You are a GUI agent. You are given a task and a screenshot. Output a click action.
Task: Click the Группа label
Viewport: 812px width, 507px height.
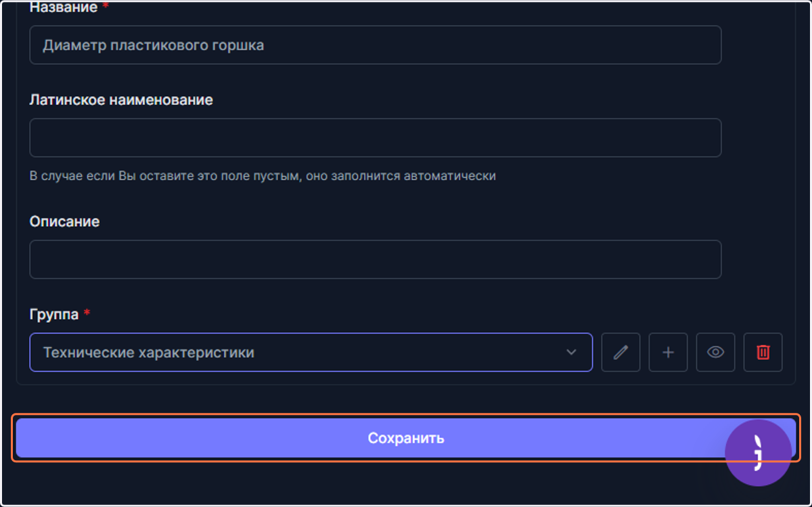[55, 315]
